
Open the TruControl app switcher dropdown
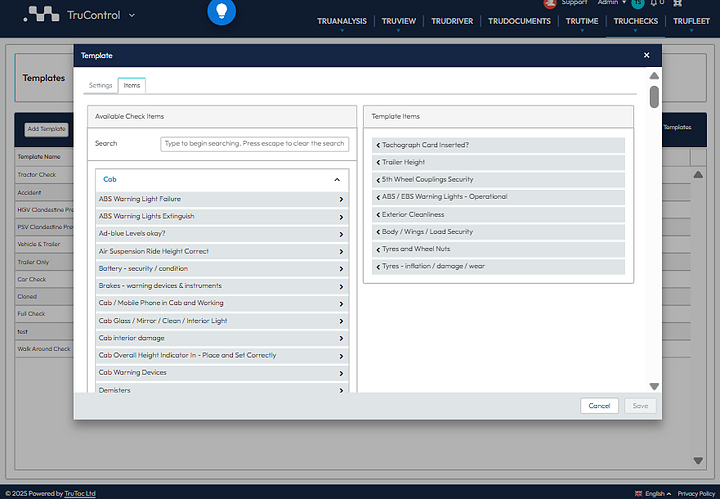132,15
